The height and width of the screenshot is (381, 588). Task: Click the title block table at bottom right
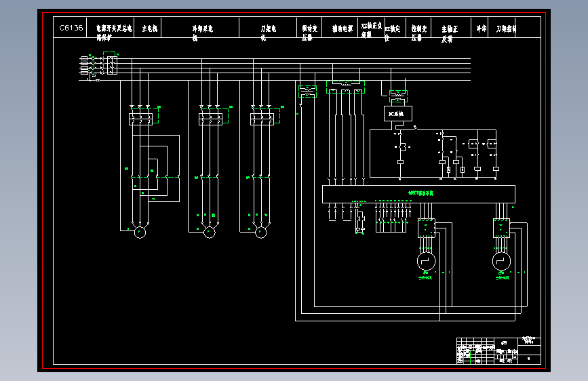[498, 350]
